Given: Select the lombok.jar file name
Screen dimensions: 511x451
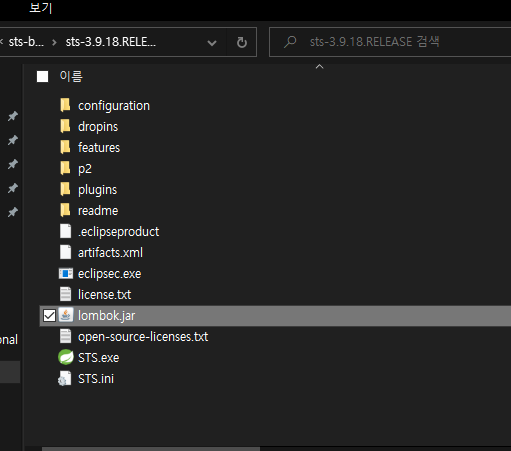Looking at the screenshot, I should (107, 316).
